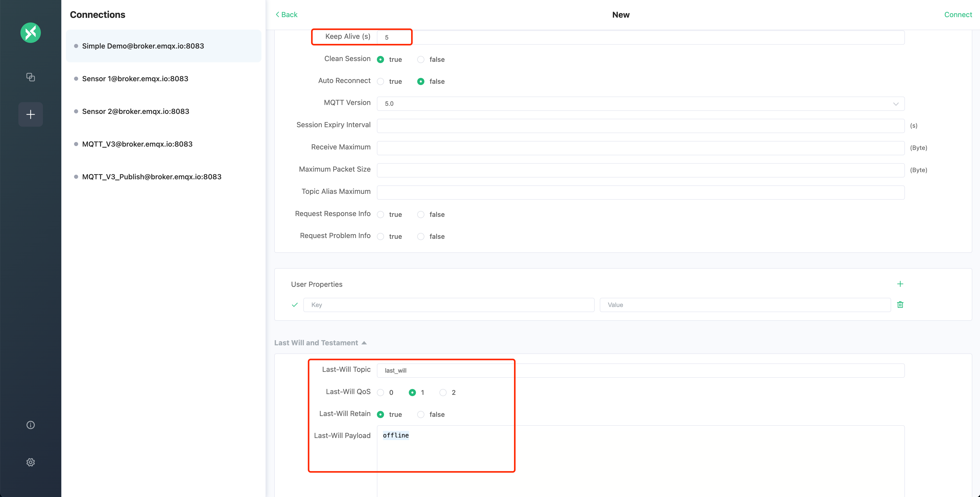The height and width of the screenshot is (497, 980).
Task: Click the add User Property plus icon
Action: [x=900, y=284]
